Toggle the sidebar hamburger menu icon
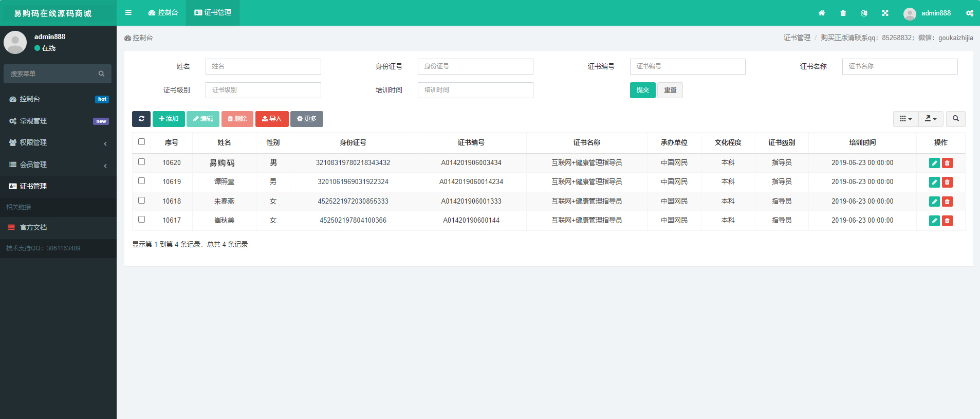The height and width of the screenshot is (419, 980). point(128,13)
